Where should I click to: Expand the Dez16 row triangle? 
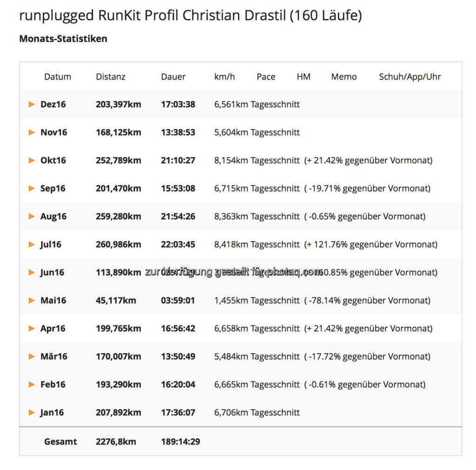click(x=32, y=104)
